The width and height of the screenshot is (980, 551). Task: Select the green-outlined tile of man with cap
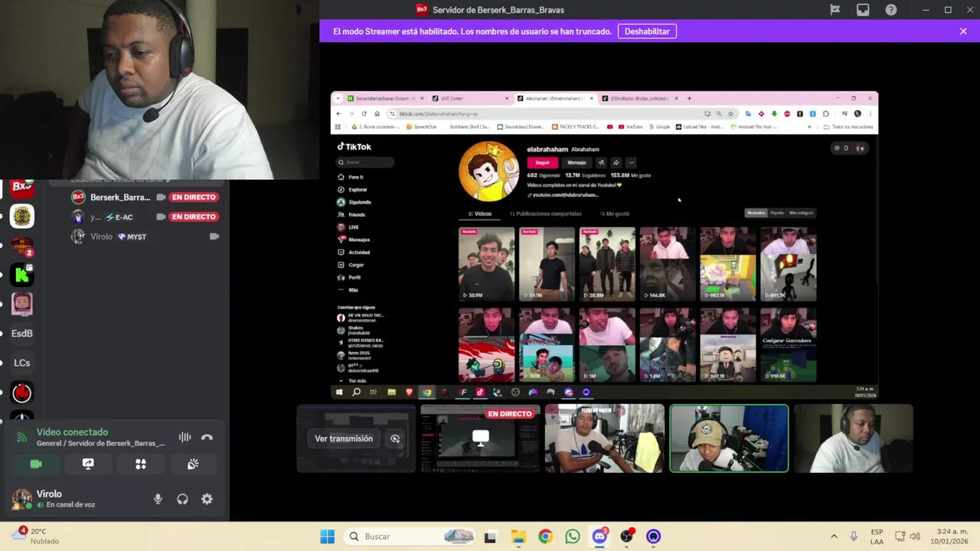click(729, 439)
